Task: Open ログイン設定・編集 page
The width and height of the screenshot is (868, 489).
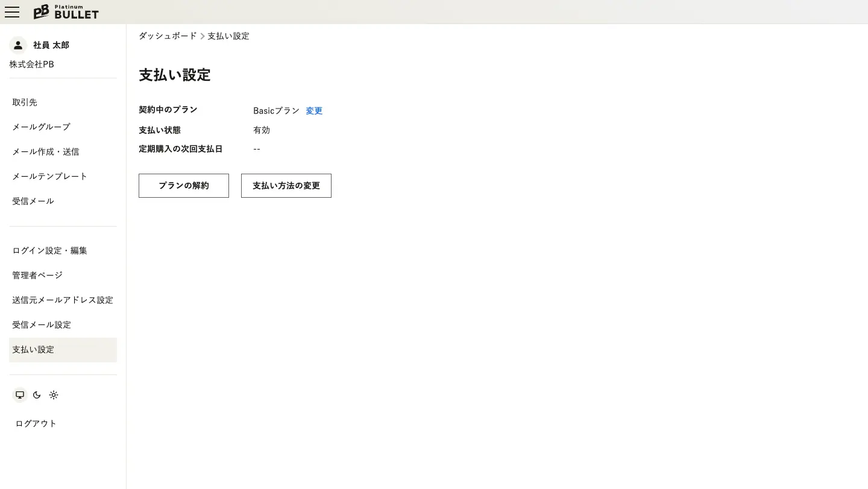Action: tap(50, 251)
